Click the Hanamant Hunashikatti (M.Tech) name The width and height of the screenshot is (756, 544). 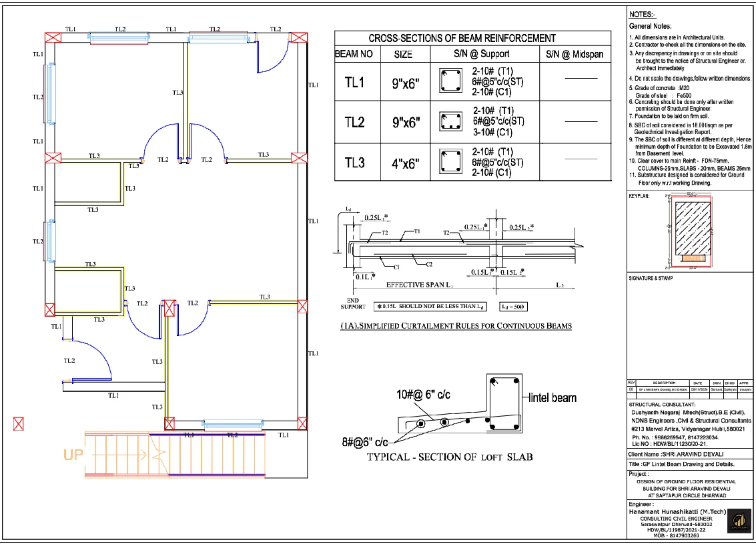[x=677, y=512]
